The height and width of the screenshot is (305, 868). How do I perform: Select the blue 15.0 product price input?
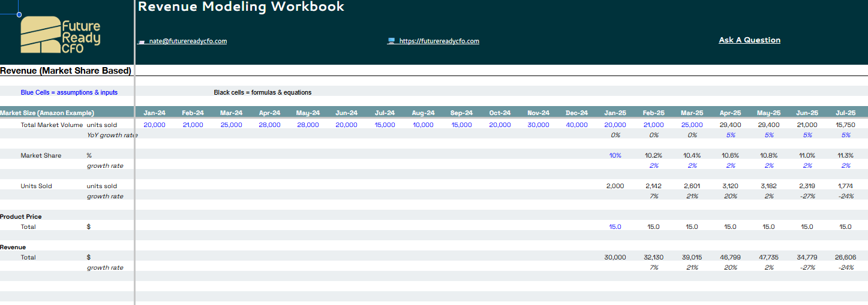[615, 227]
